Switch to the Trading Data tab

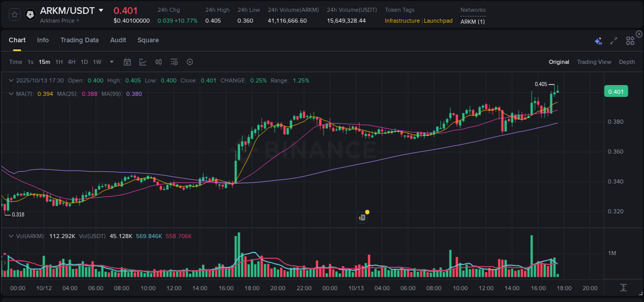(79, 40)
